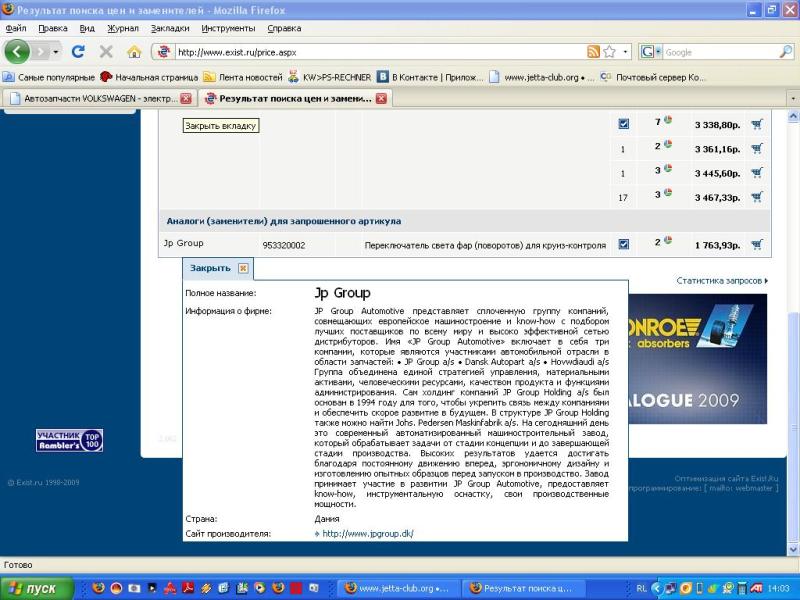Add the 3 338,80р. item to cart
The width and height of the screenshot is (800, 600).
[x=757, y=124]
